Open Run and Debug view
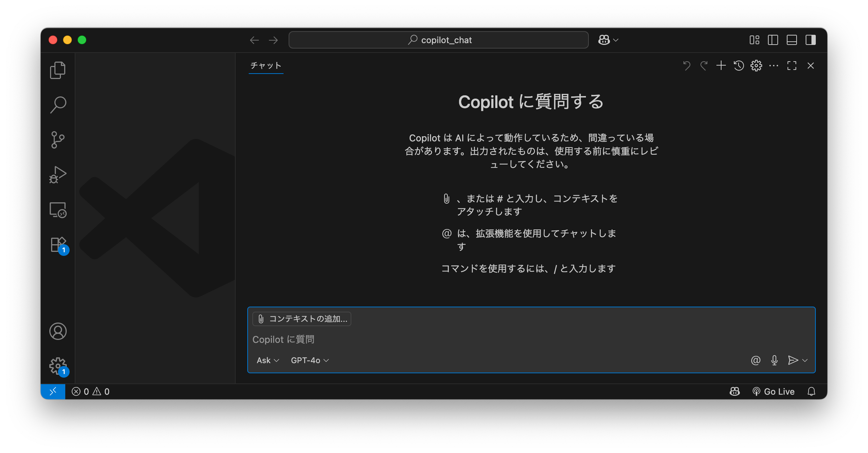868x453 pixels. point(58,175)
